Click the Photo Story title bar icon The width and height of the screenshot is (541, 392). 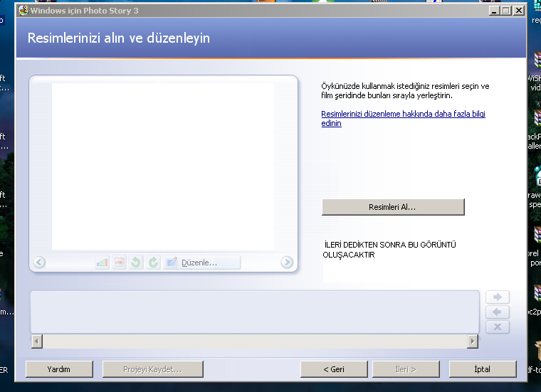(23, 11)
